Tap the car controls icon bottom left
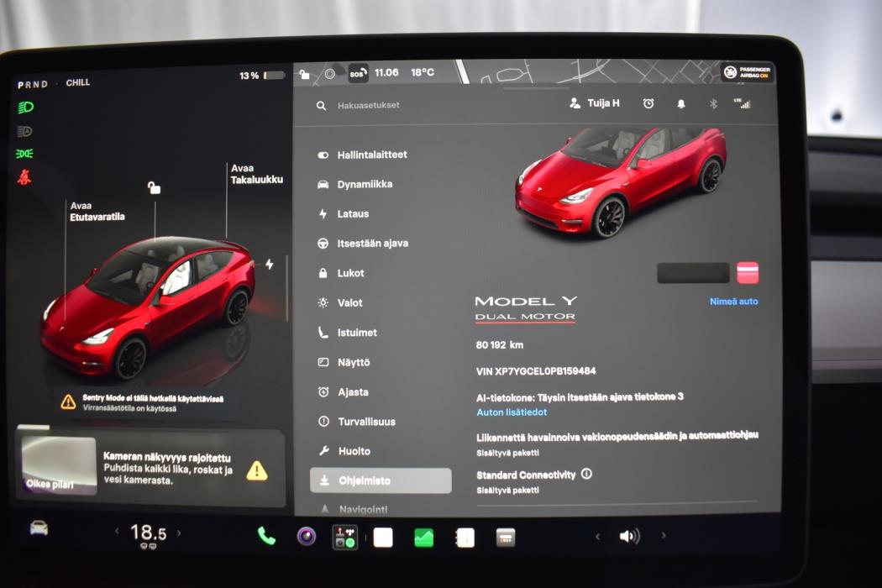The image size is (882, 588). [x=39, y=528]
